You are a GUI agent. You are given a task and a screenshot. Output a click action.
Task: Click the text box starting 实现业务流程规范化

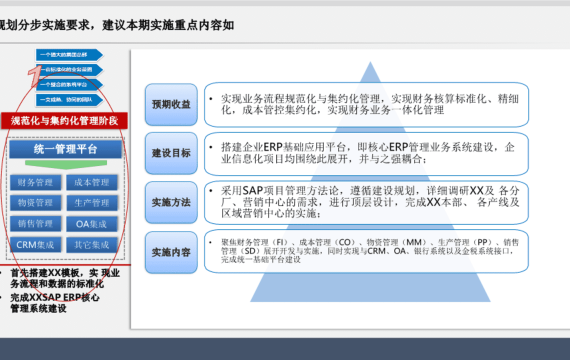366,105
